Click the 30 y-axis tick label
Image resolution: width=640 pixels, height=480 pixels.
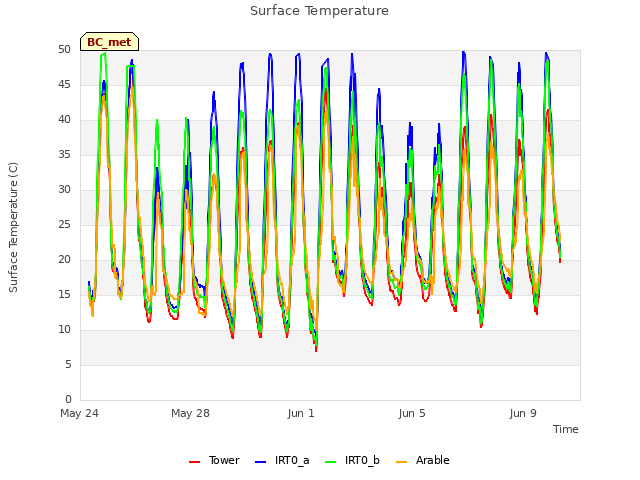click(64, 190)
